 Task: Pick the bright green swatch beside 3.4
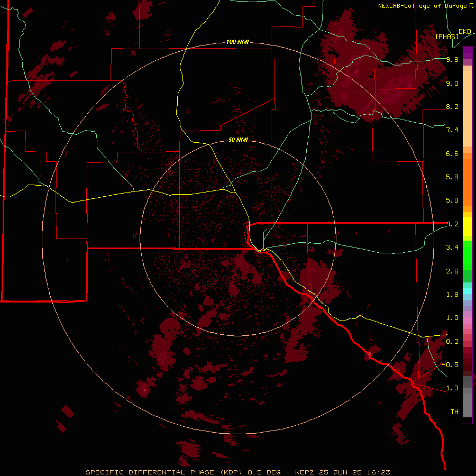pyautogui.click(x=467, y=255)
